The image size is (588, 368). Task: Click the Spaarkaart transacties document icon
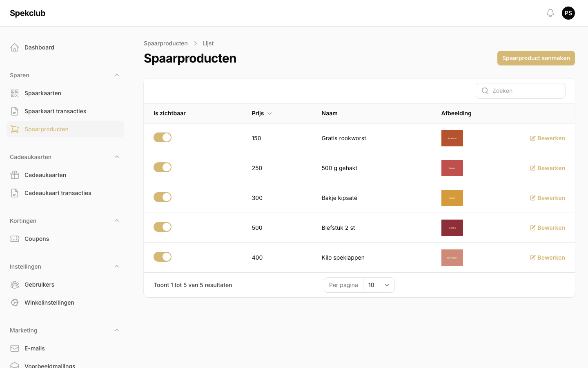click(x=15, y=111)
